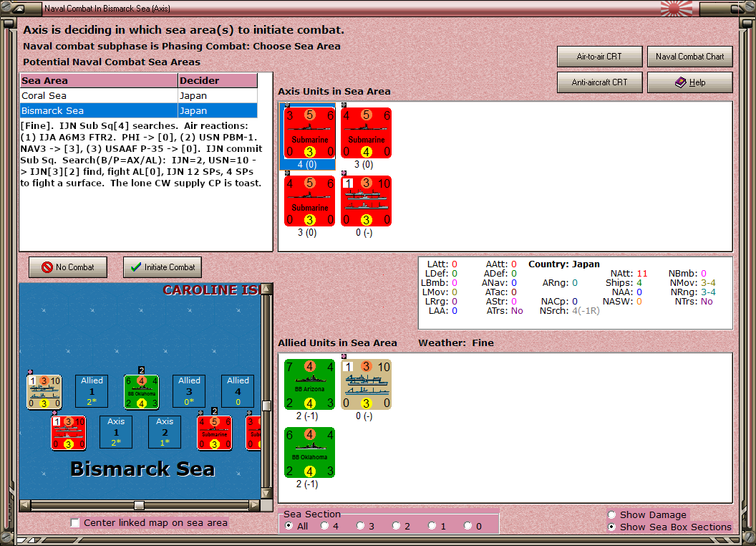The height and width of the screenshot is (546, 756).
Task: Click the Allied 4 sea box on the map
Action: click(x=238, y=391)
